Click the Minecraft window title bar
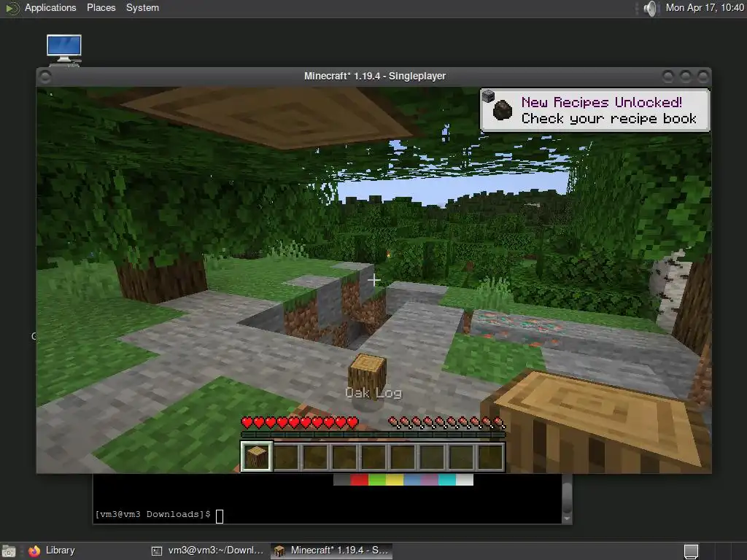Image resolution: width=747 pixels, height=560 pixels. pos(374,76)
